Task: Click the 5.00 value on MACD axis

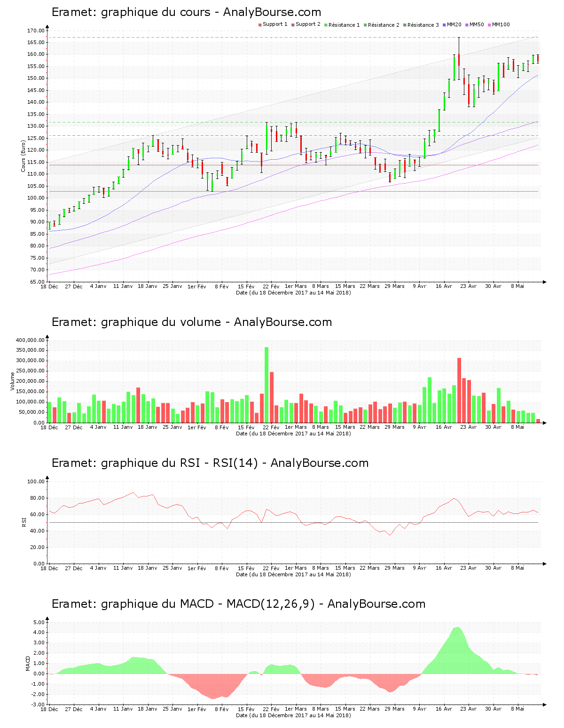Action: [x=39, y=622]
